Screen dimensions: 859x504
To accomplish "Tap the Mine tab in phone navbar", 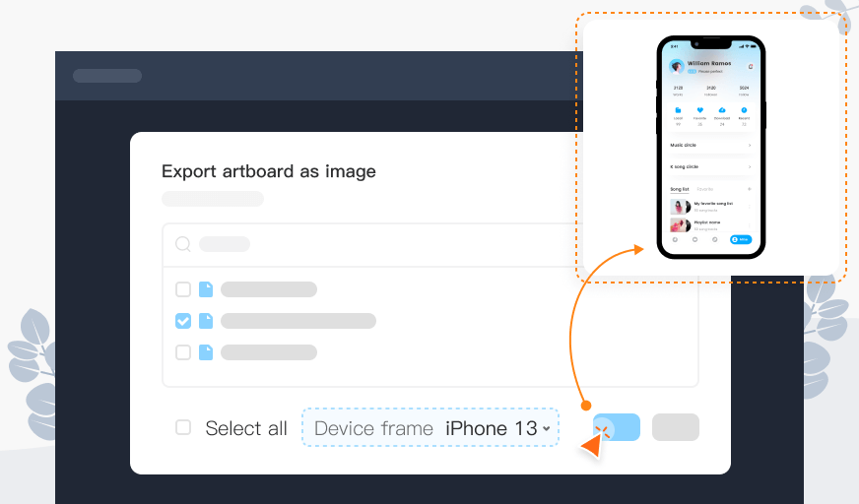I will coord(740,239).
